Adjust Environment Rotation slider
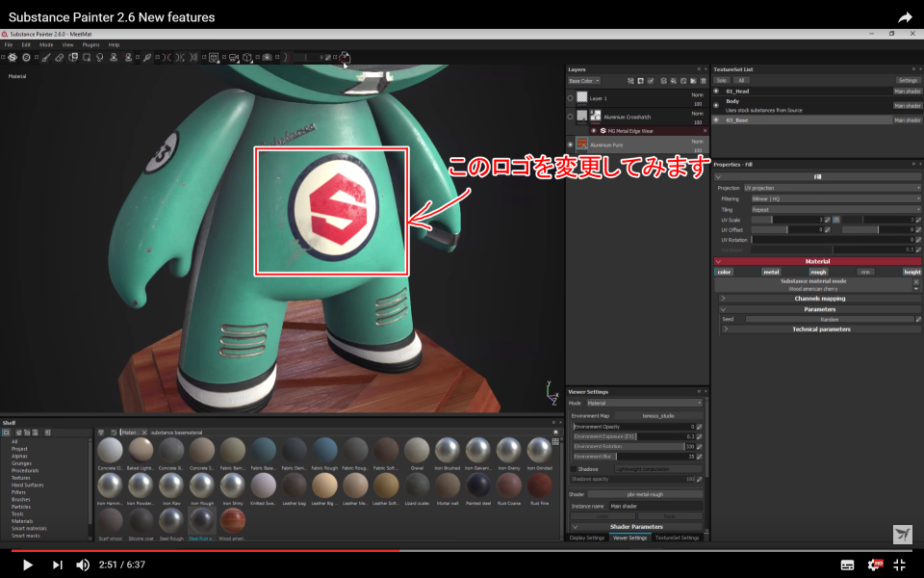Viewport: 924px width, 578px height. [634, 446]
